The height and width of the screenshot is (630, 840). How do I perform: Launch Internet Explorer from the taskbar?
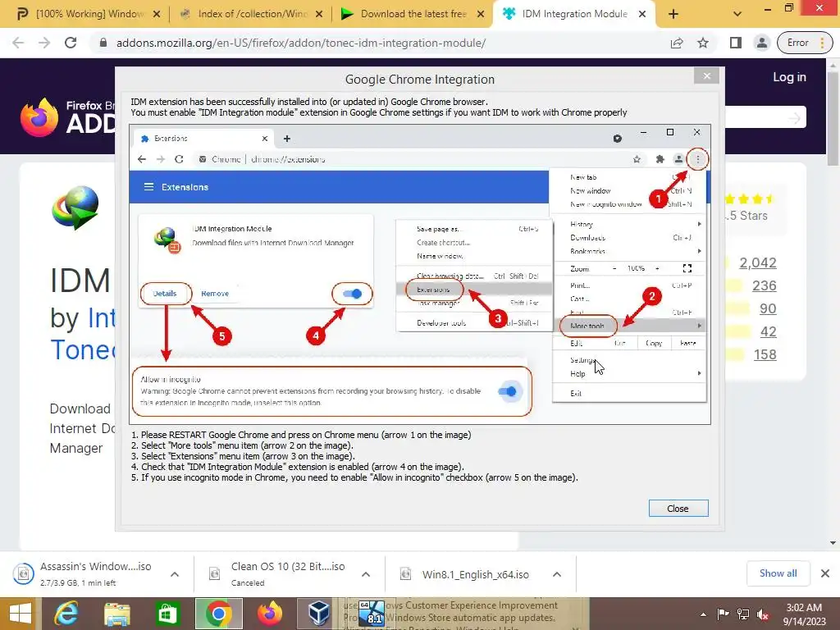click(x=66, y=614)
